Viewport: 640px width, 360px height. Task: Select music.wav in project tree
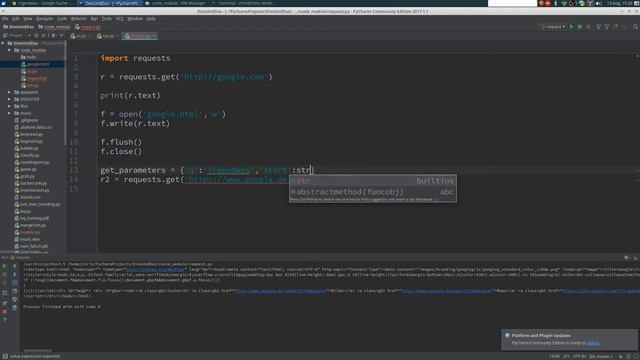click(27, 239)
